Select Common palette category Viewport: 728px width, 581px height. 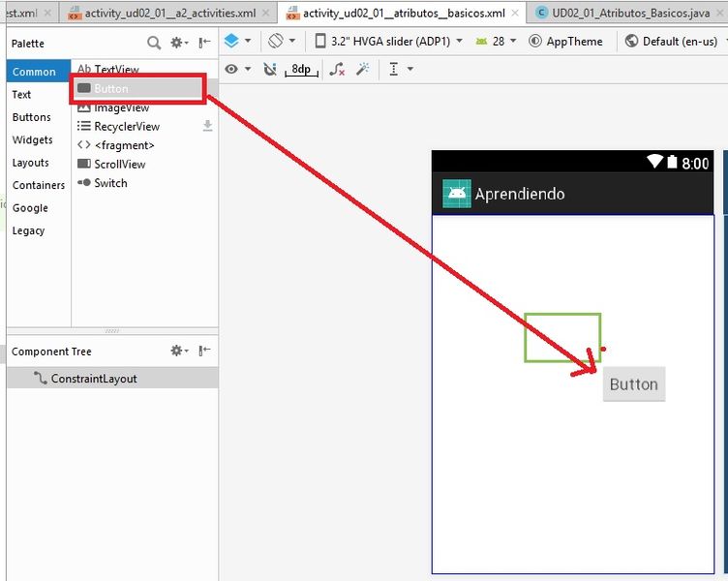[x=39, y=72]
